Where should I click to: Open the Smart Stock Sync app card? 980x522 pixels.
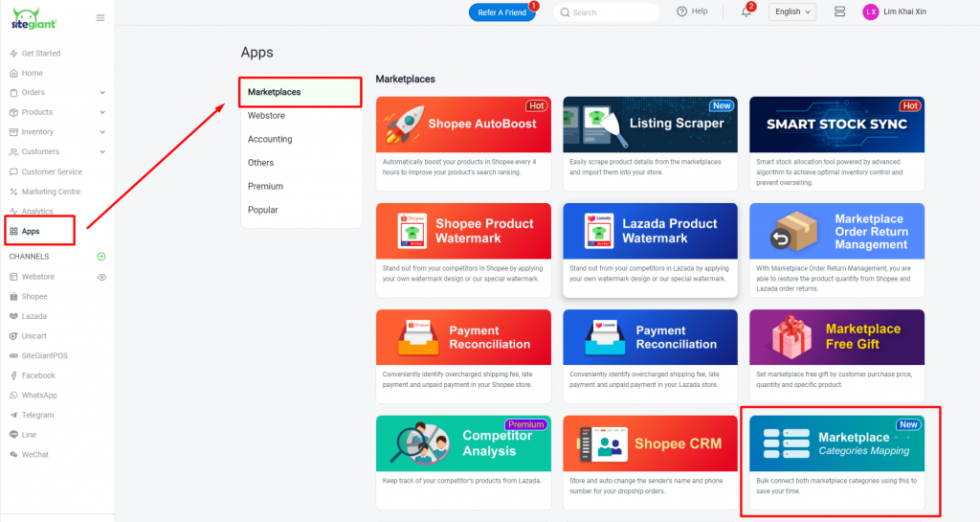(x=836, y=144)
